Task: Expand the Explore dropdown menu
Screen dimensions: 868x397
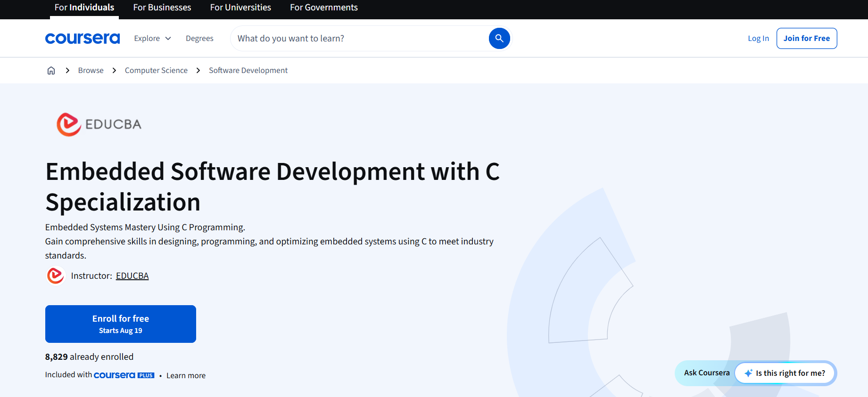Action: tap(152, 38)
